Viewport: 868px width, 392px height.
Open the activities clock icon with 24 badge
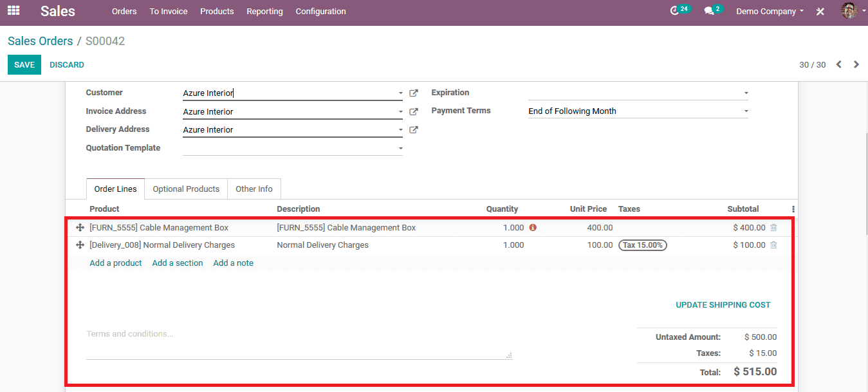[679, 10]
